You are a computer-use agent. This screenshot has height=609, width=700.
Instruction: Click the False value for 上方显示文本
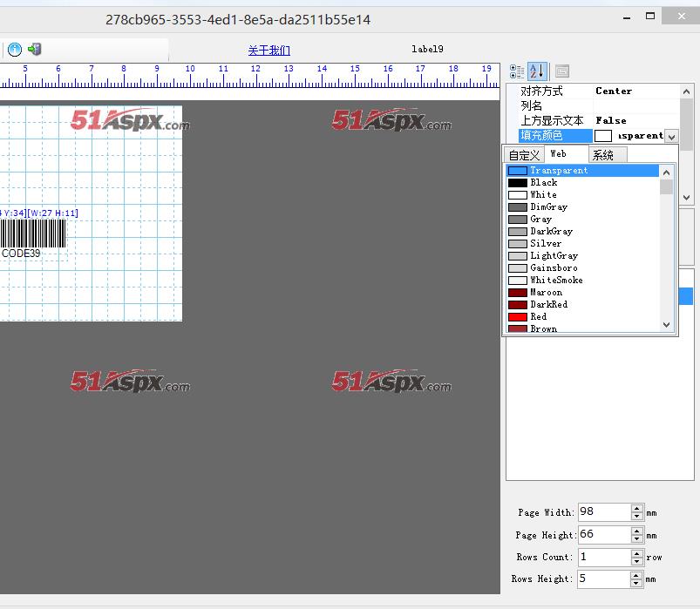point(611,120)
